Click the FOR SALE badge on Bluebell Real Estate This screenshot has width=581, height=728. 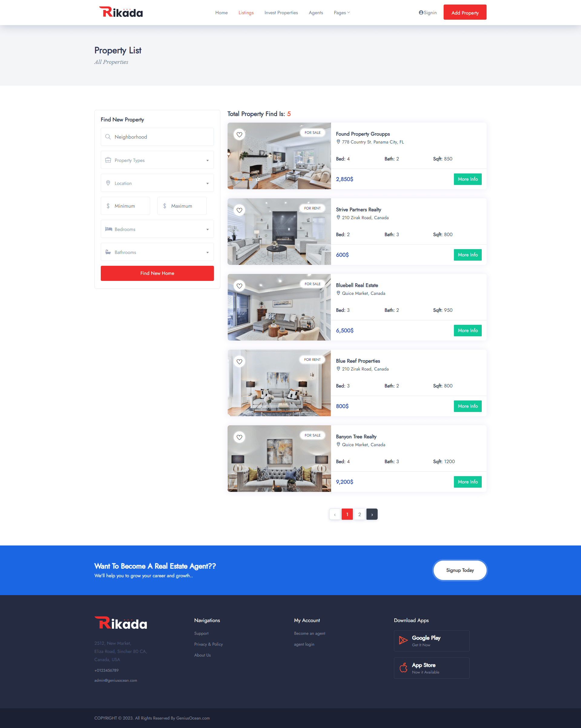(313, 284)
